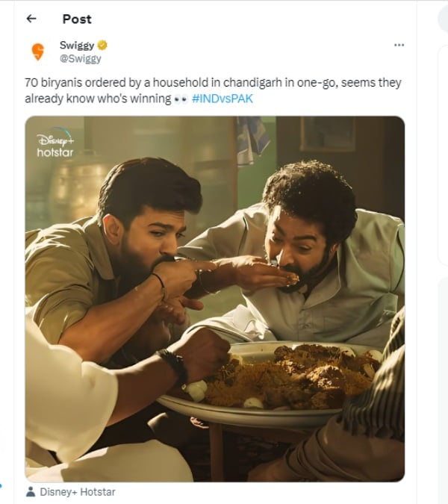Open the #INDvsPAK hashtag link
This screenshot has width=448, height=504.
pos(223,99)
